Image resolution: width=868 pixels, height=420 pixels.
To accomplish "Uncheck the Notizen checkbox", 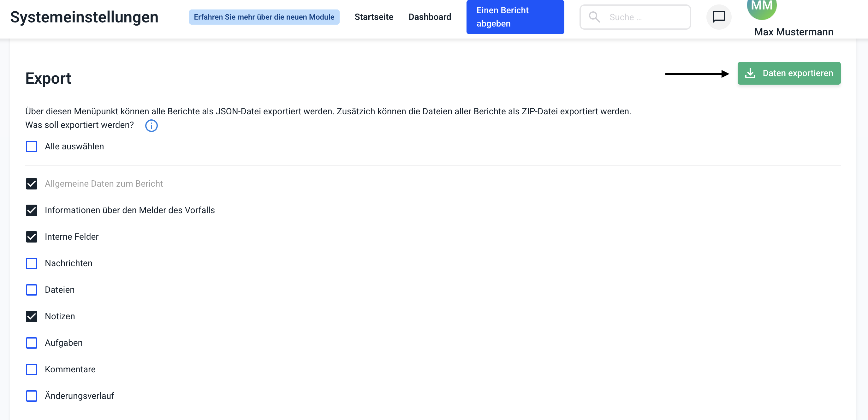I will coord(32,316).
